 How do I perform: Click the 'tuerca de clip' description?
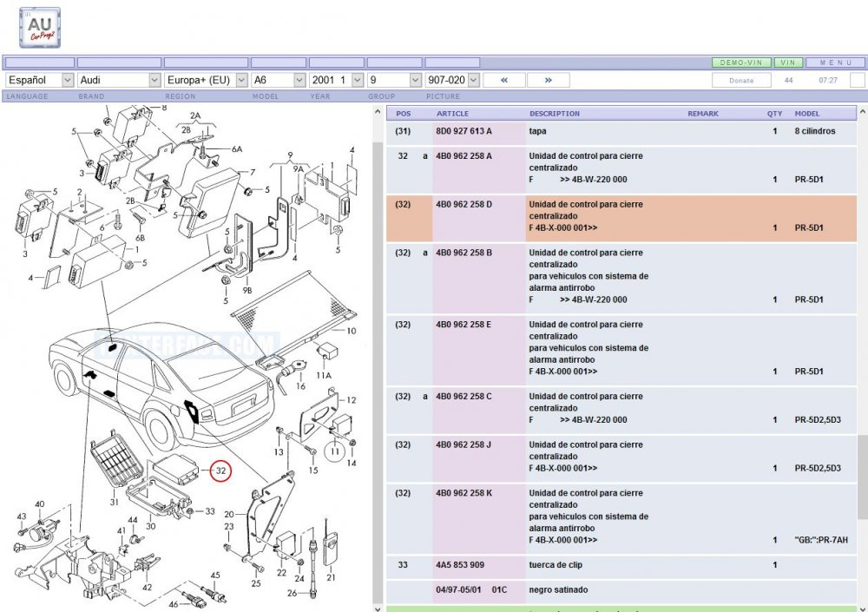coord(556,565)
